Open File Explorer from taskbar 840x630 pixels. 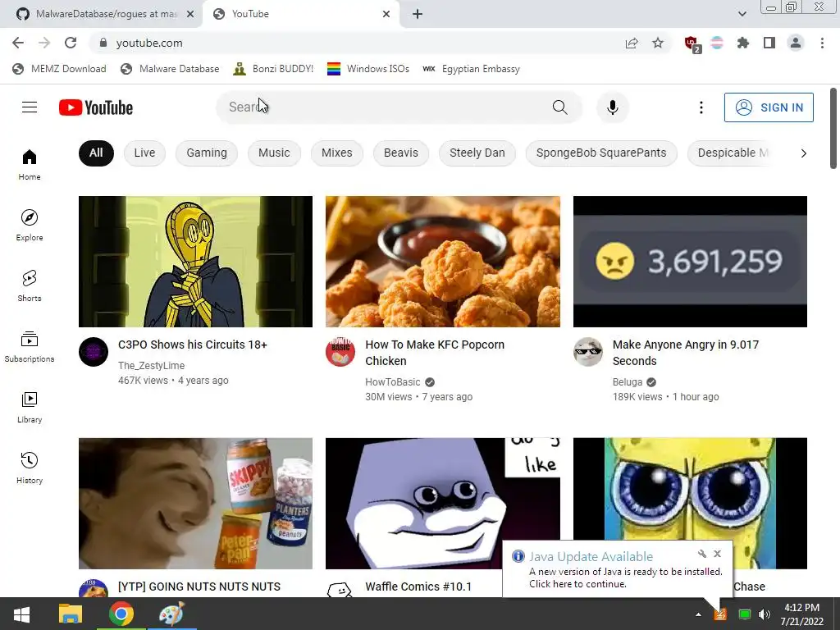71,614
